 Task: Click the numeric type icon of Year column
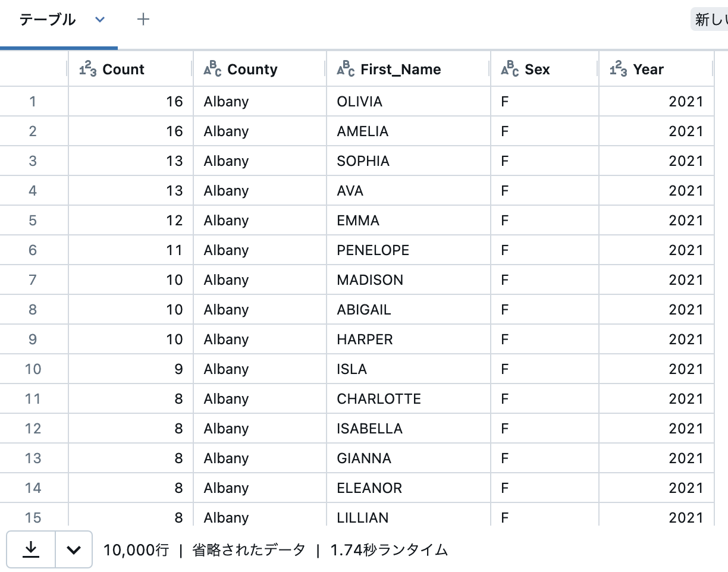618,70
